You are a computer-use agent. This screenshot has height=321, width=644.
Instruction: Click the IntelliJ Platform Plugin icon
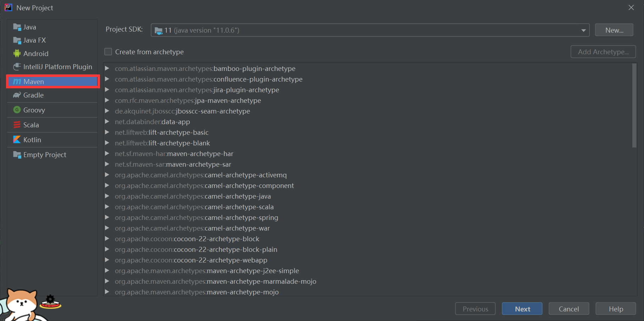click(x=17, y=67)
